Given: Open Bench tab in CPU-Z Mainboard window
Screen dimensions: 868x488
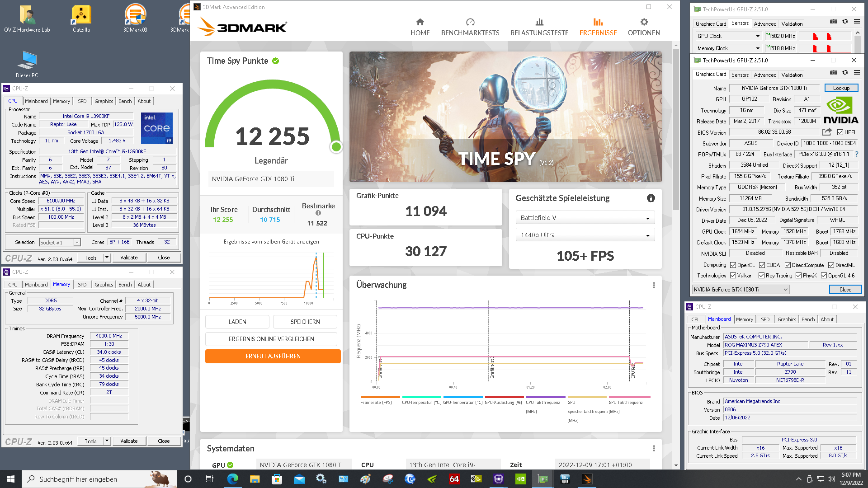Looking at the screenshot, I should [x=808, y=319].
